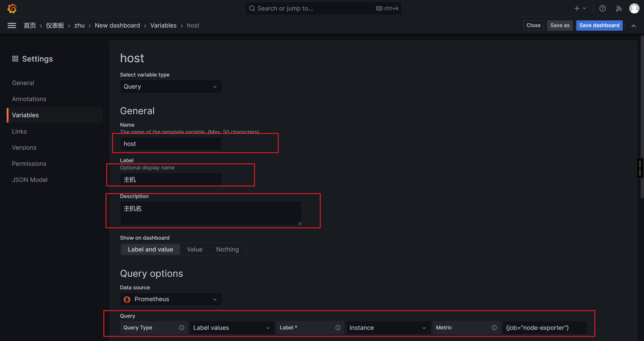Click the Query Type info icon
Screen dimensions: 644x341
coord(182,328)
